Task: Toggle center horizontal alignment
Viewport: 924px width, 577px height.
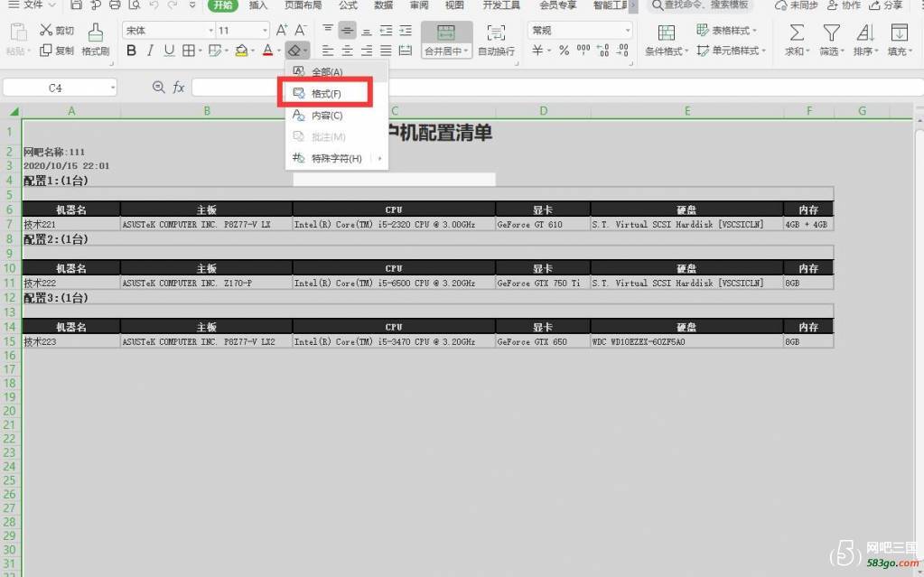Action: [x=347, y=51]
